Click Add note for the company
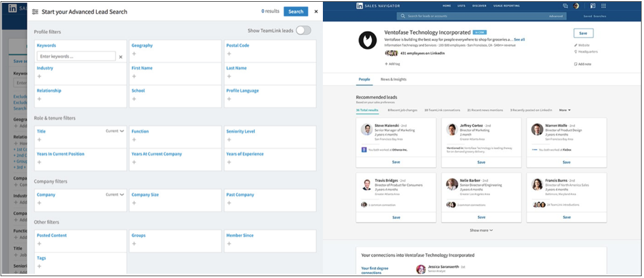The image size is (644, 278). (x=583, y=64)
